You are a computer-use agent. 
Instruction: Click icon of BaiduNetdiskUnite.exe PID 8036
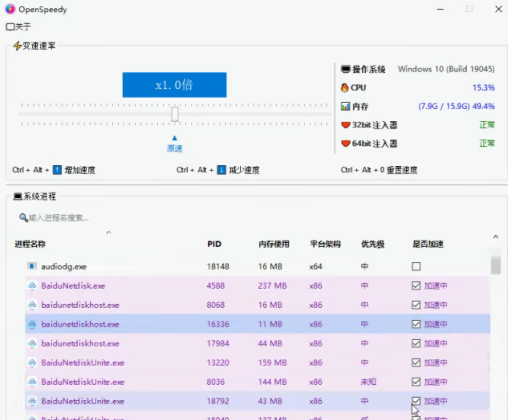click(x=32, y=382)
